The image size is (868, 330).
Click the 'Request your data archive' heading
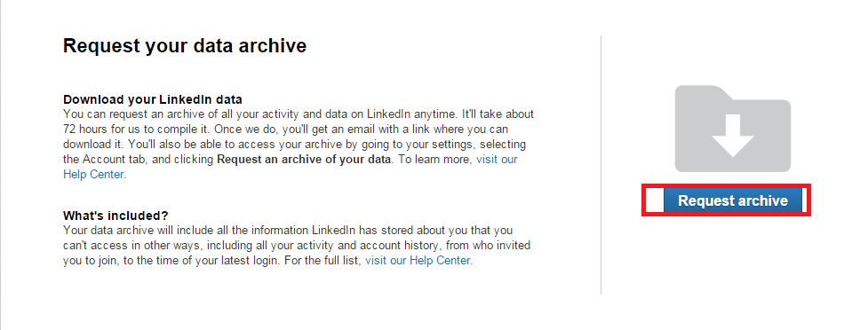click(185, 45)
